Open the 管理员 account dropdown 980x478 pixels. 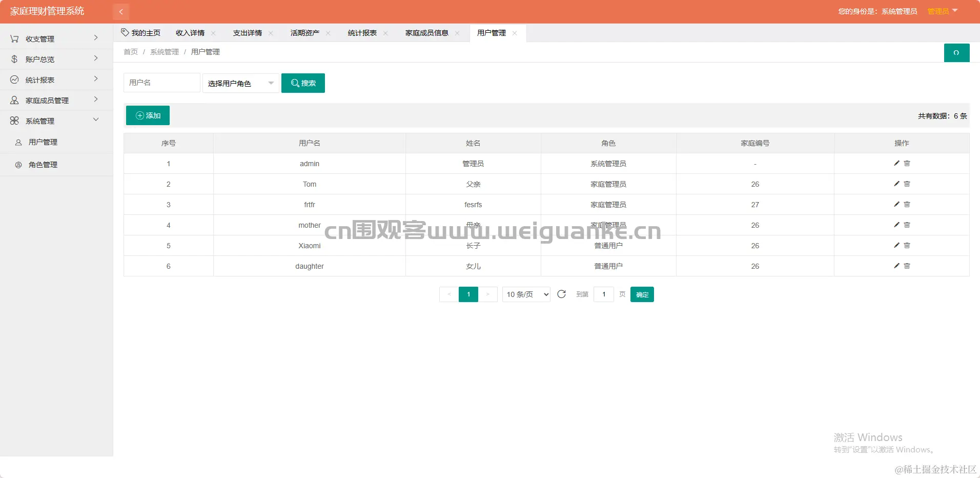943,11
